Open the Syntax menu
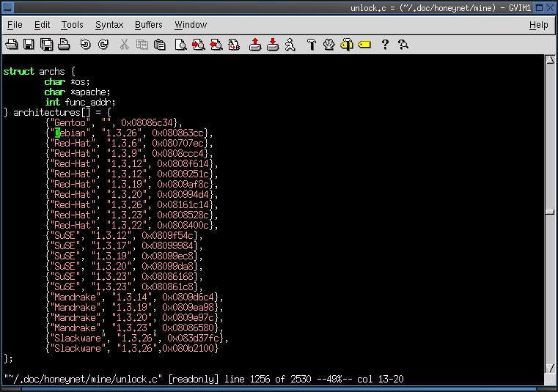Screen dimensions: 558x392 tap(109, 24)
